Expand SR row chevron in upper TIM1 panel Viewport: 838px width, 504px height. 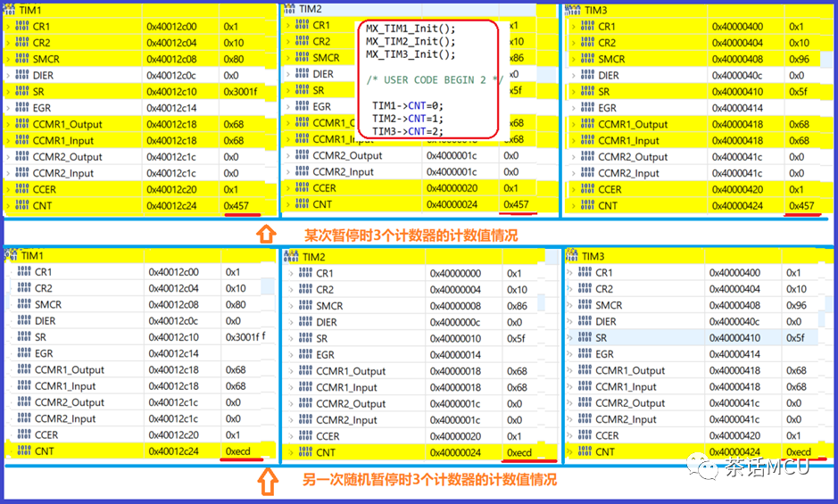pos(8,91)
